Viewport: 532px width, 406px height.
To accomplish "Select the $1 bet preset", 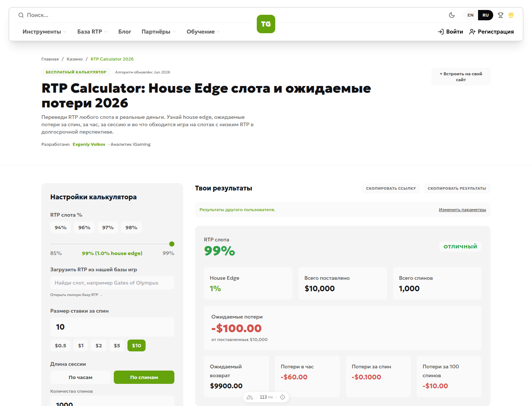I will point(81,345).
